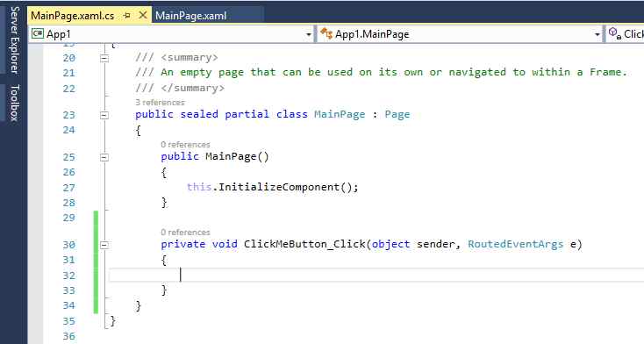Place the cursor on empty line 32

tap(376, 275)
